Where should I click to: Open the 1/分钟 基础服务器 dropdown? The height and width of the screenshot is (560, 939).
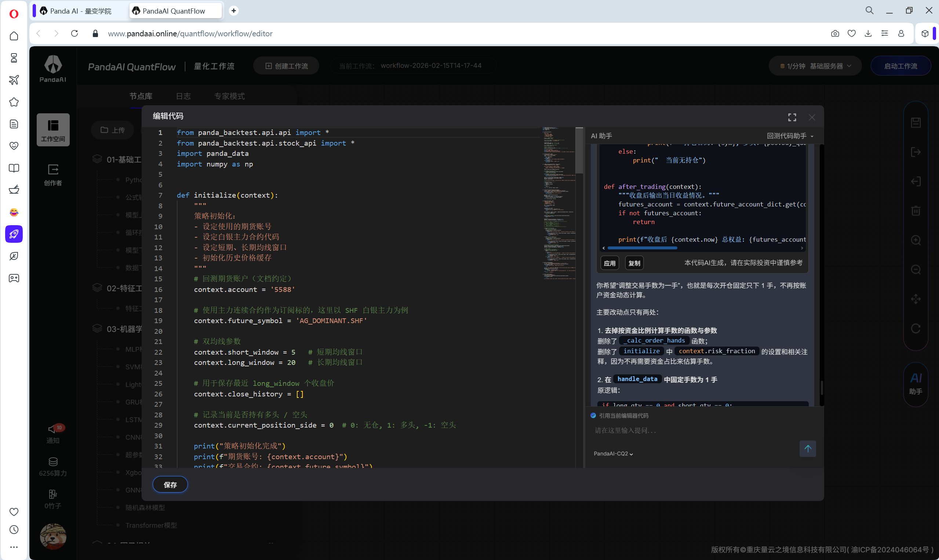click(815, 66)
